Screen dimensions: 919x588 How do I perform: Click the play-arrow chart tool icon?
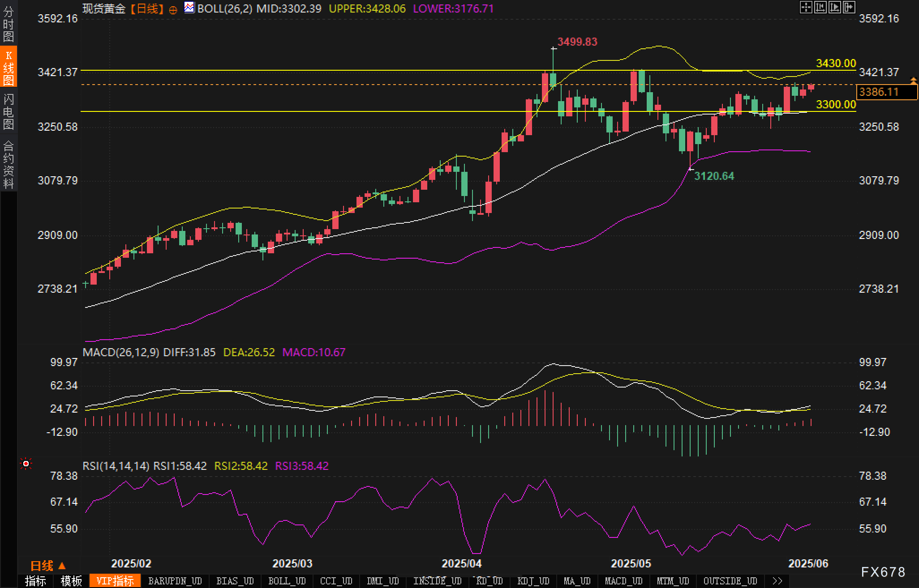coord(834,7)
